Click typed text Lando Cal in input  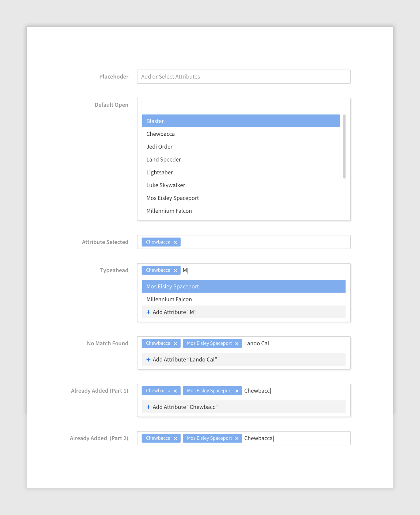[x=257, y=343]
